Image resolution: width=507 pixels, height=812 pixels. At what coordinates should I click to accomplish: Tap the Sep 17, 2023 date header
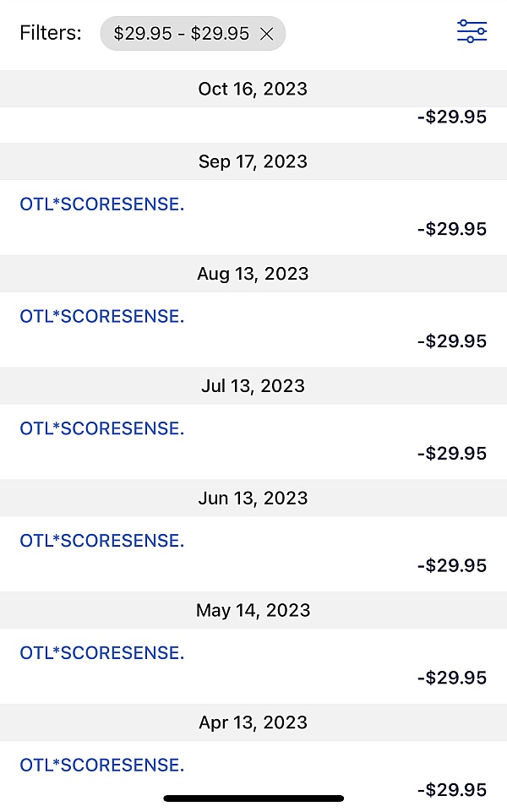pyautogui.click(x=253, y=161)
